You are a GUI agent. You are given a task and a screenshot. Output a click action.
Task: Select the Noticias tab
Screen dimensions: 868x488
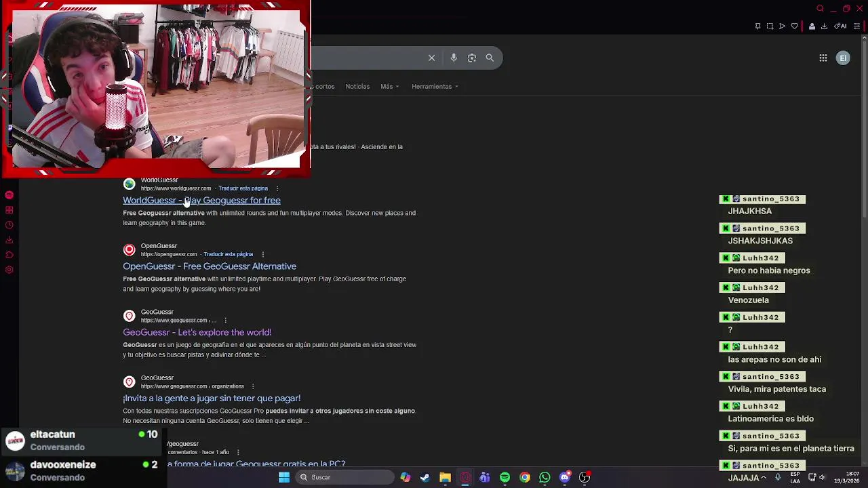click(357, 86)
